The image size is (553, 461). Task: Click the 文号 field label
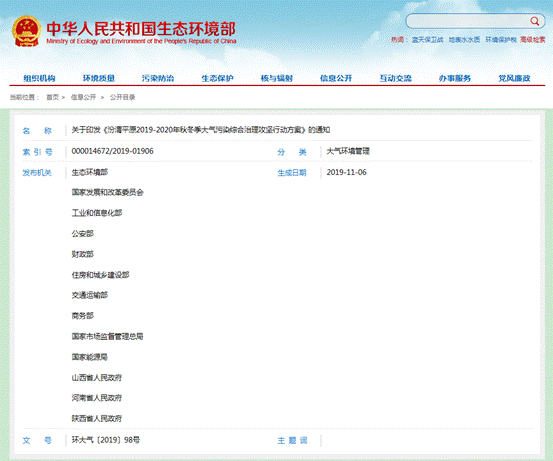pyautogui.click(x=37, y=441)
